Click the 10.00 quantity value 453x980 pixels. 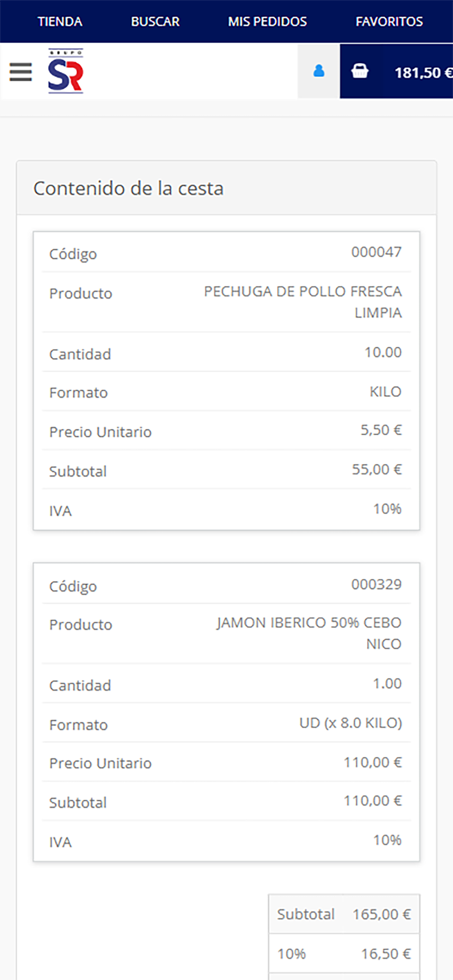click(383, 352)
